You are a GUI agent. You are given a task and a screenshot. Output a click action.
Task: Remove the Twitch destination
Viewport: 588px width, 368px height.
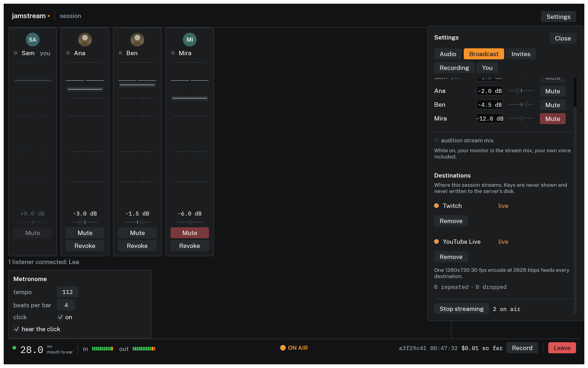tap(451, 221)
